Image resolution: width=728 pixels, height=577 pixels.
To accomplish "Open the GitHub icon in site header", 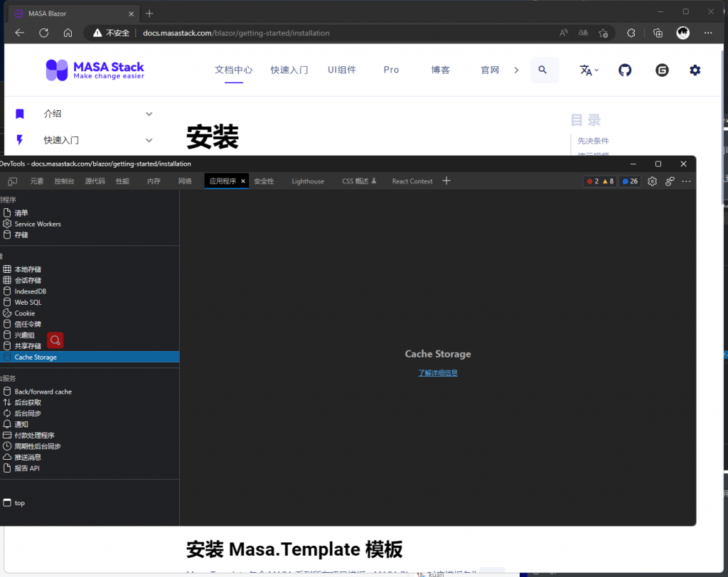I will click(625, 70).
